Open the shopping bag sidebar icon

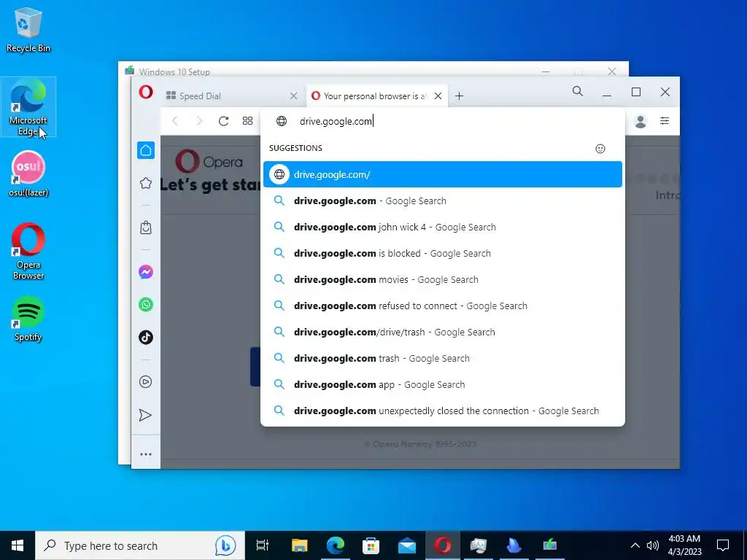(146, 227)
